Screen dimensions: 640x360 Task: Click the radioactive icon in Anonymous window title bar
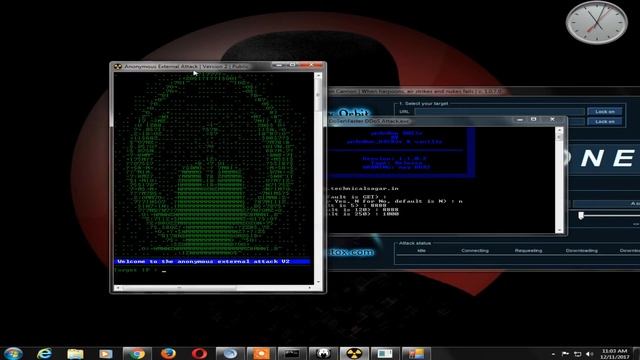coord(118,66)
